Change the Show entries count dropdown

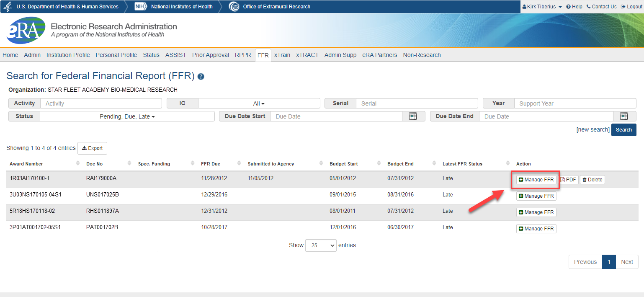pos(321,245)
